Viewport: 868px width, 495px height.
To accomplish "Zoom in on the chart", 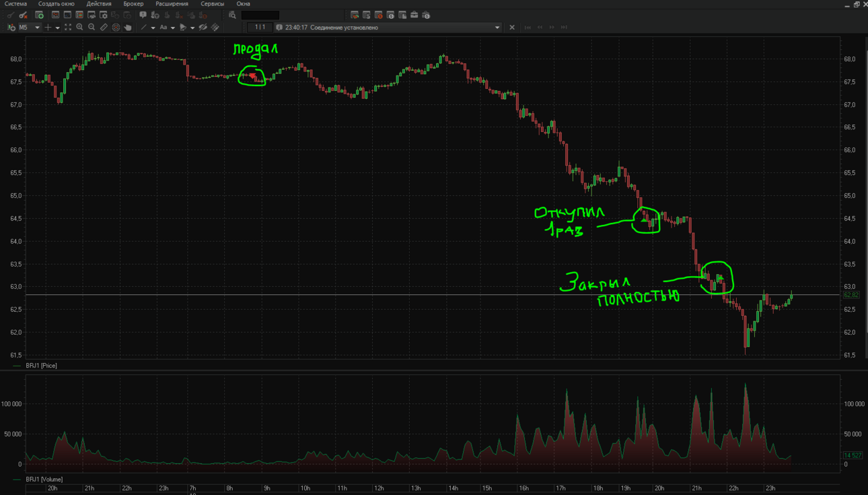I will 79,28.
